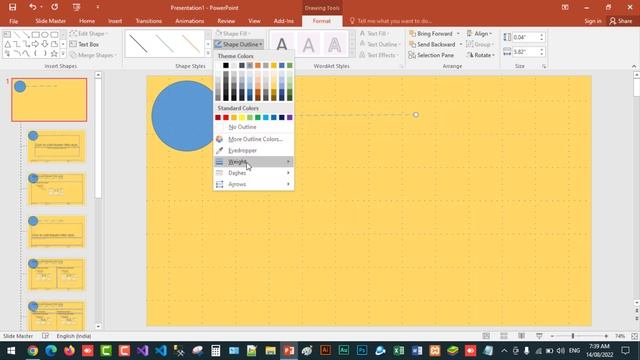Click the shape height input field
The image size is (640, 360).
(525, 37)
